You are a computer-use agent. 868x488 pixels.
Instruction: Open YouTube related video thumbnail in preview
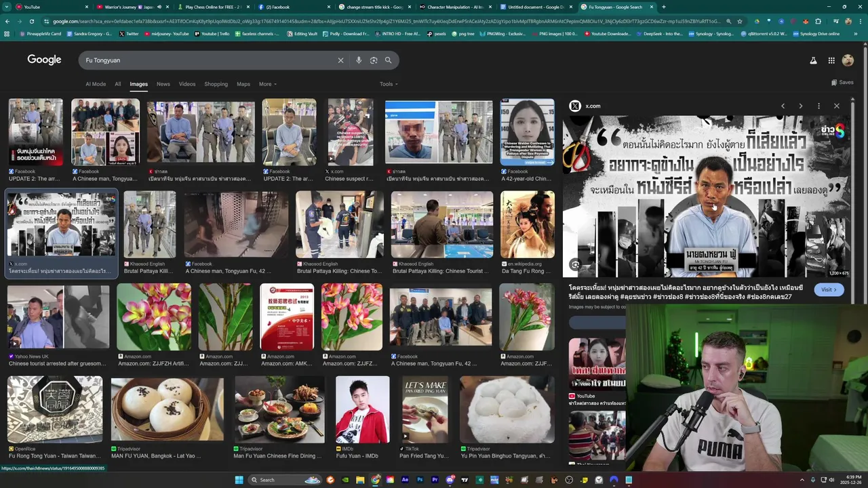click(597, 364)
